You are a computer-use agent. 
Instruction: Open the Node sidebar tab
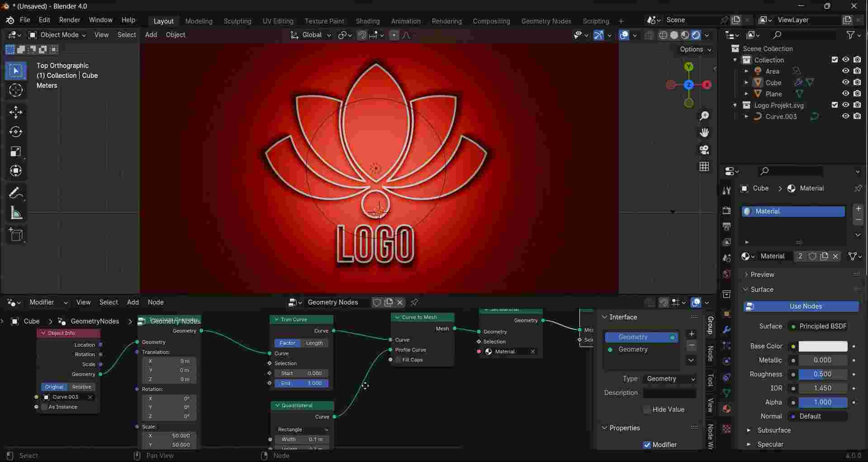click(x=710, y=354)
